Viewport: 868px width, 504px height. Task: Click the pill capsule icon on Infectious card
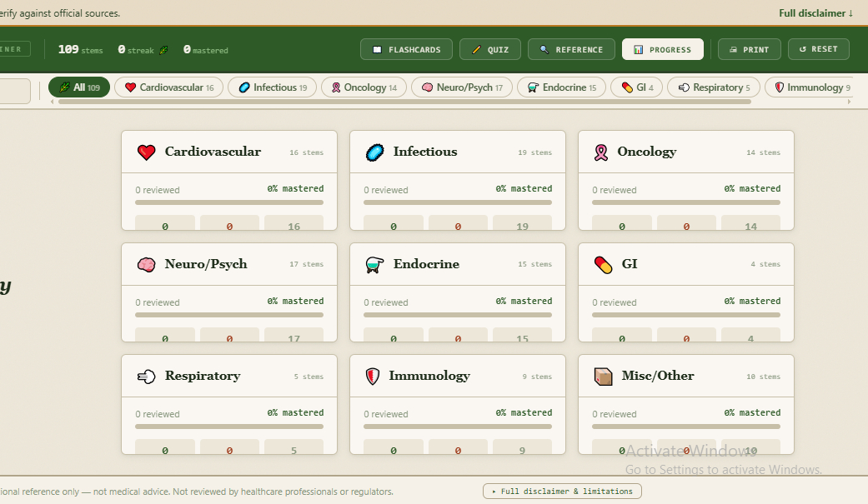click(x=374, y=152)
